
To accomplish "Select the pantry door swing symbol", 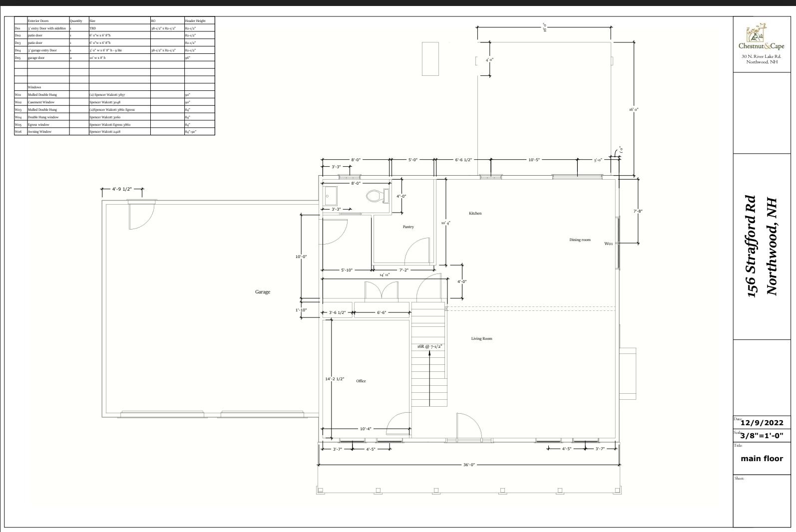I will [417, 251].
